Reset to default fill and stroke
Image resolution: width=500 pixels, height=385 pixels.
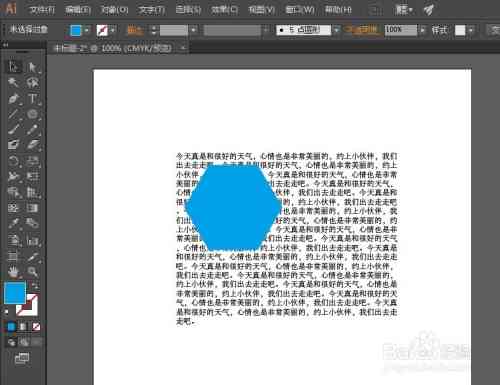pyautogui.click(x=7, y=312)
